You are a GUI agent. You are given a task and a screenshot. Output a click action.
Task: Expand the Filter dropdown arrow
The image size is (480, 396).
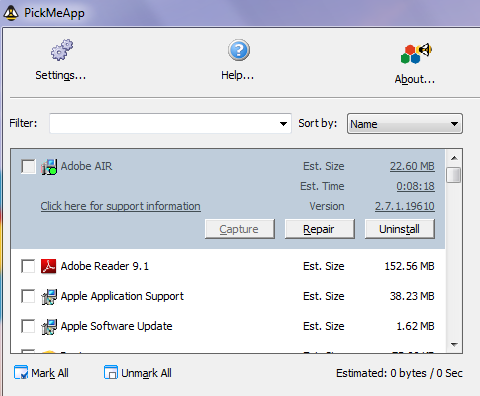[x=283, y=124]
